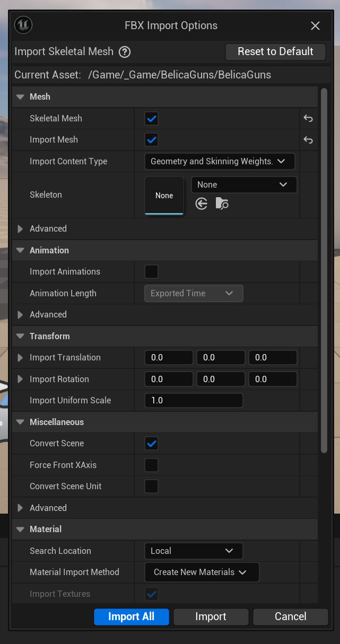Click the Skeleton None thumbnail

(x=164, y=196)
